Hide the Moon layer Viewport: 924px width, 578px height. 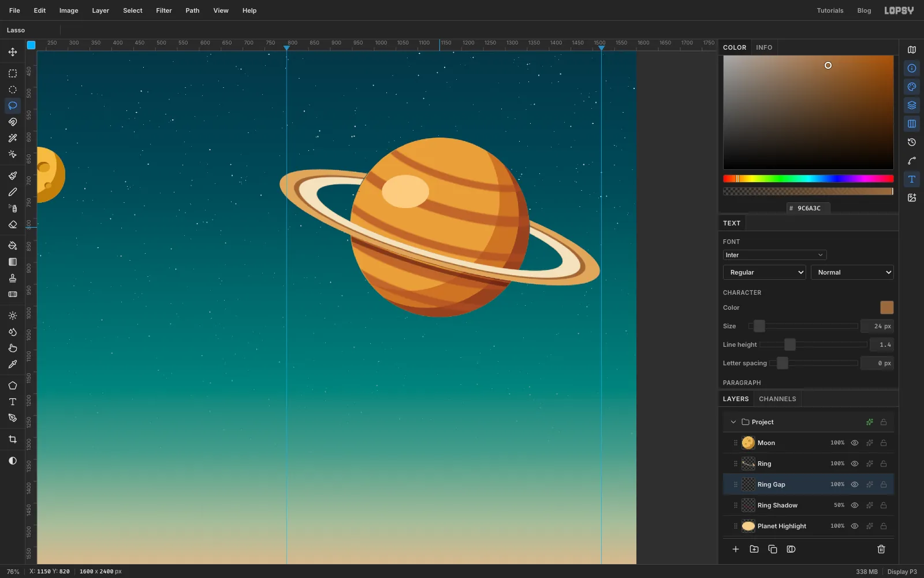point(855,443)
